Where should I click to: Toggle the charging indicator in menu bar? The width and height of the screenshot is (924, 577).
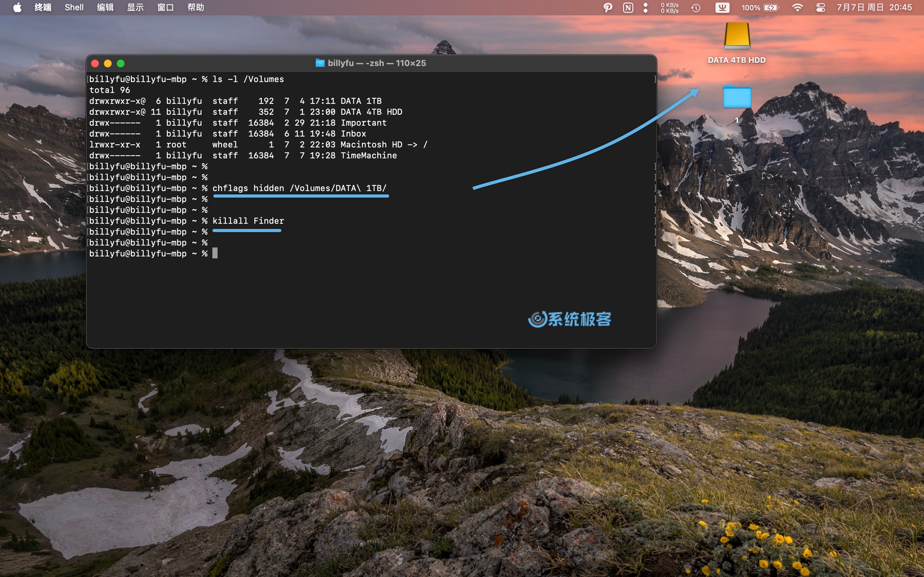pos(771,7)
